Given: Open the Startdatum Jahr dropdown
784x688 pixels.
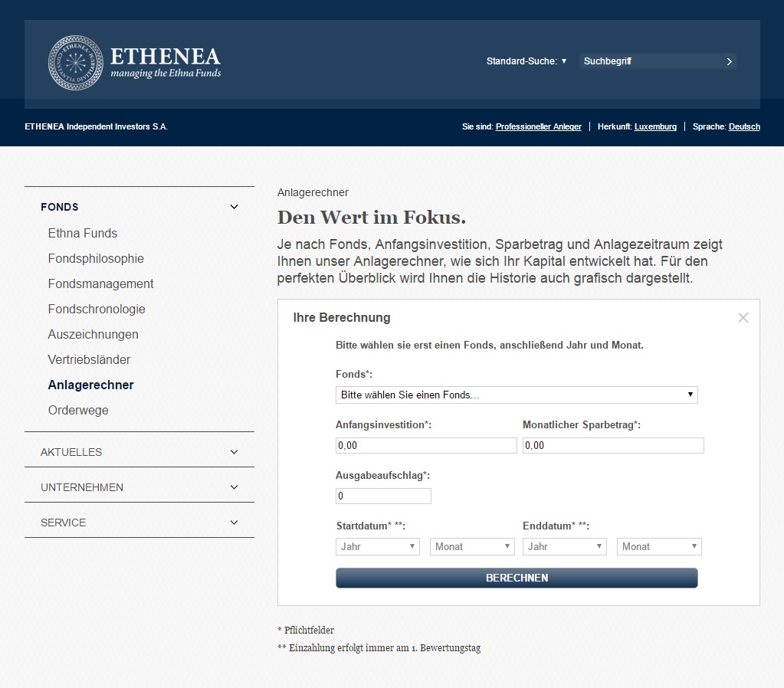Looking at the screenshot, I should [378, 546].
